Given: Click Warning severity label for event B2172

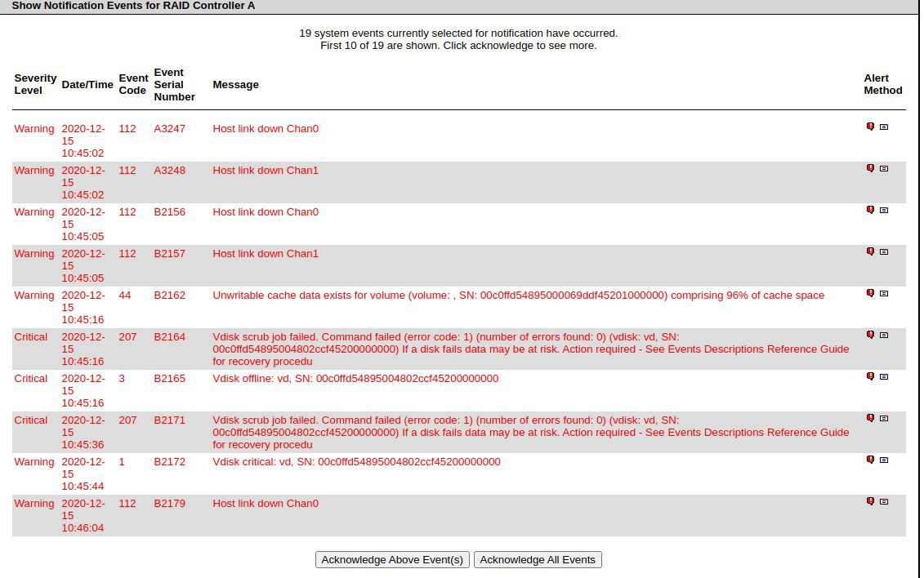Looking at the screenshot, I should 34,462.
